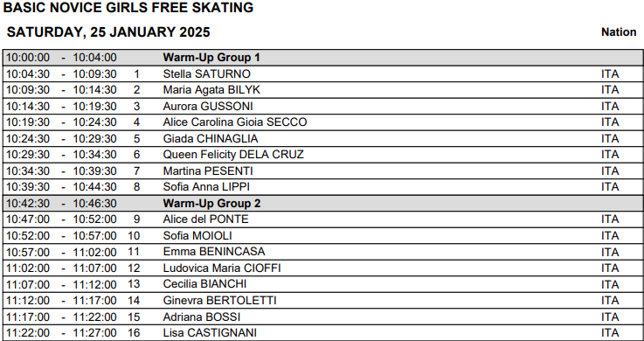Image resolution: width=644 pixels, height=341 pixels.
Task: Click the Nation column header
Action: 619,32
